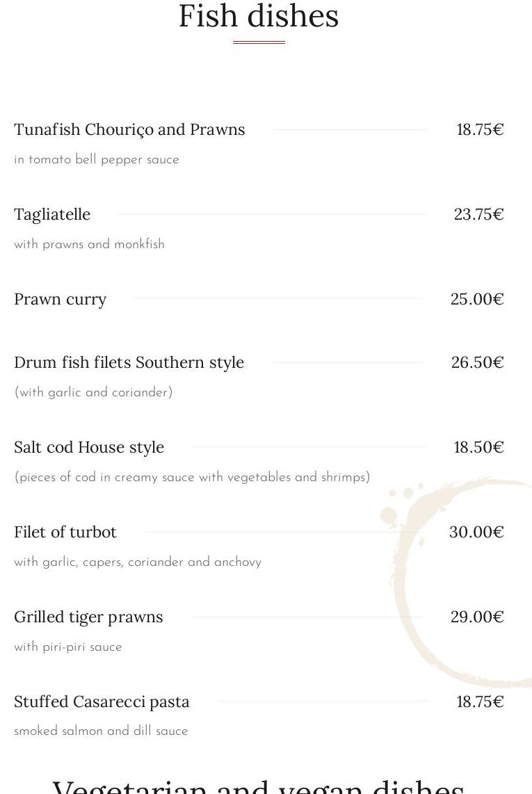The width and height of the screenshot is (532, 794).
Task: Click the Grilled tiger prawns title
Action: coord(88,617)
